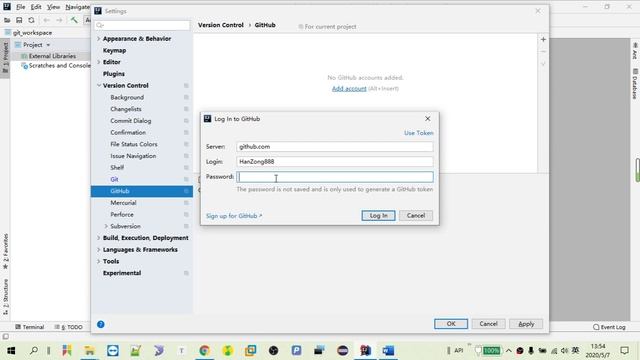
Task: Focus the Password input field
Action: tap(335, 177)
